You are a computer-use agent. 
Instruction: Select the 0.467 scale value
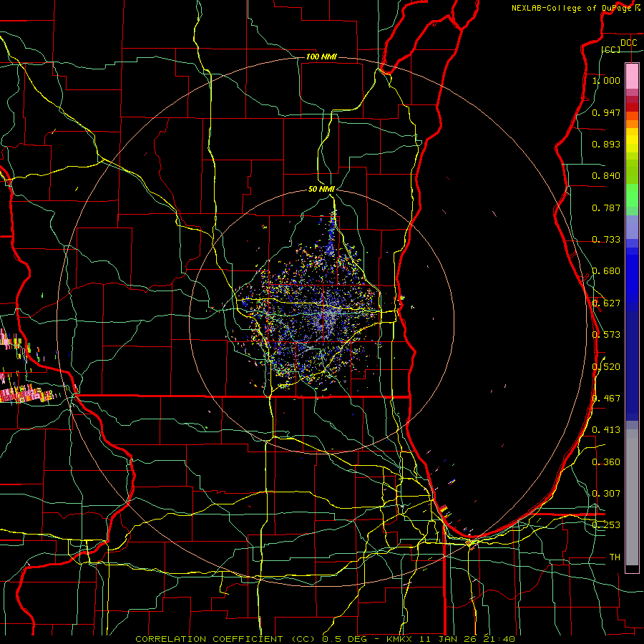tap(606, 399)
